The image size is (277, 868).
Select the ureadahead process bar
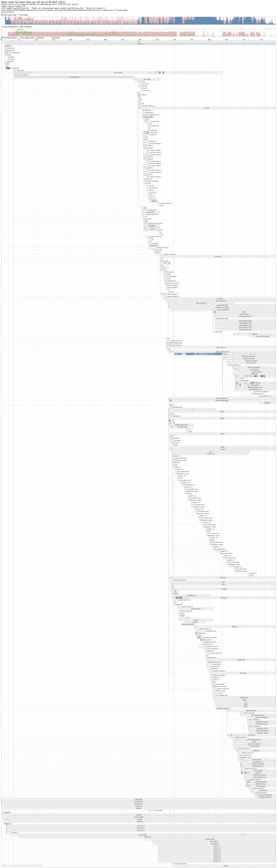(x=74, y=77)
